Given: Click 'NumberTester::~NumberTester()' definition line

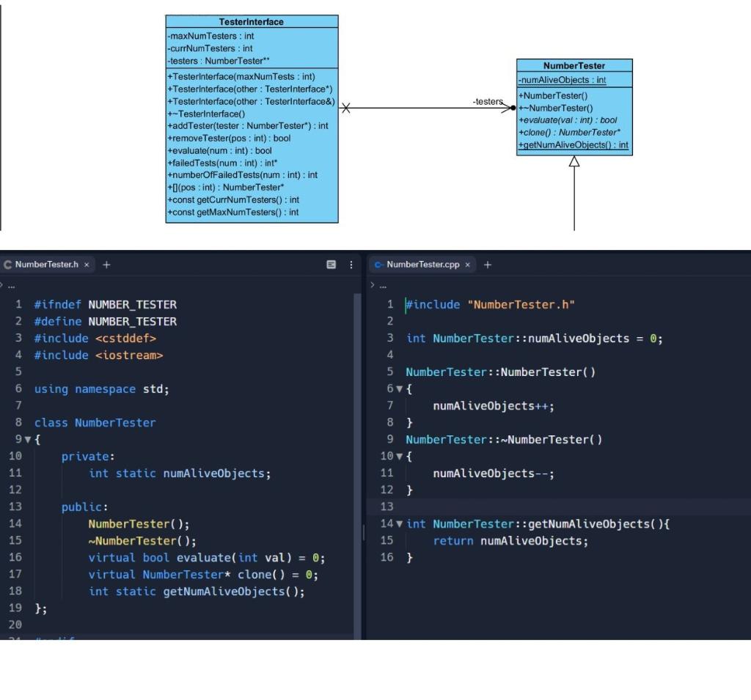Looking at the screenshot, I should coord(504,440).
